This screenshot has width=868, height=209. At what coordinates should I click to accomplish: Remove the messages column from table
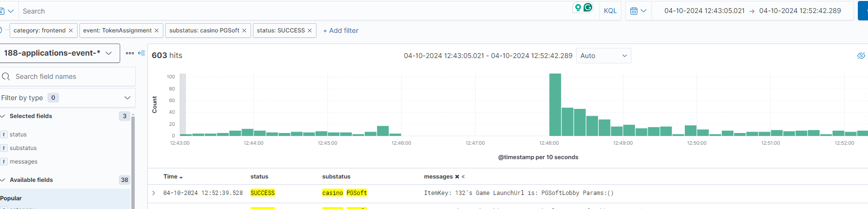pyautogui.click(x=457, y=177)
